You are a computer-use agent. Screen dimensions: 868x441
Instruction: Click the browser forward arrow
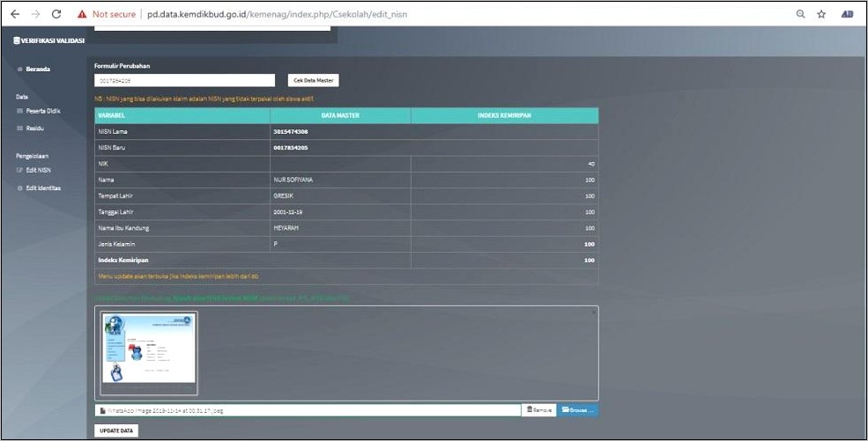(x=36, y=14)
